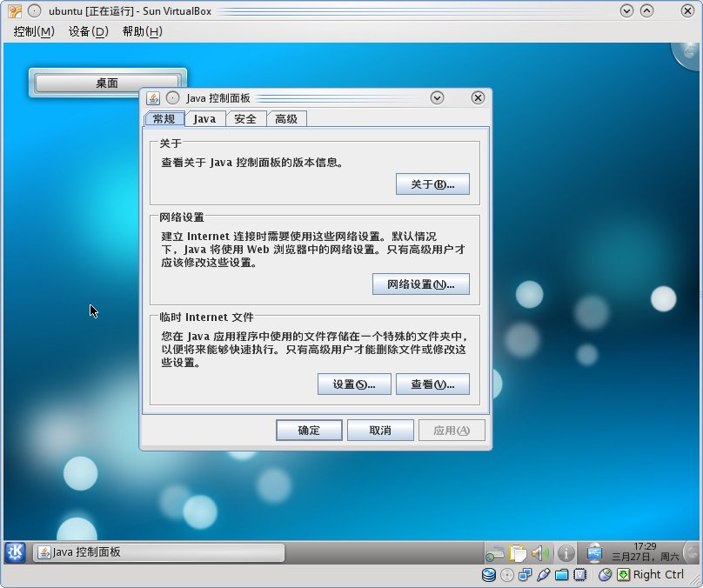Click the VirtualBox hard disk activity icon
Screen dimensions: 703x588
[488, 575]
